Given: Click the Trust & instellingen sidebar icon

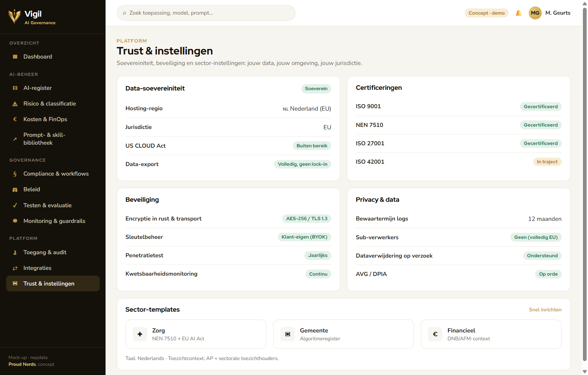Looking at the screenshot, I should pyautogui.click(x=15, y=283).
